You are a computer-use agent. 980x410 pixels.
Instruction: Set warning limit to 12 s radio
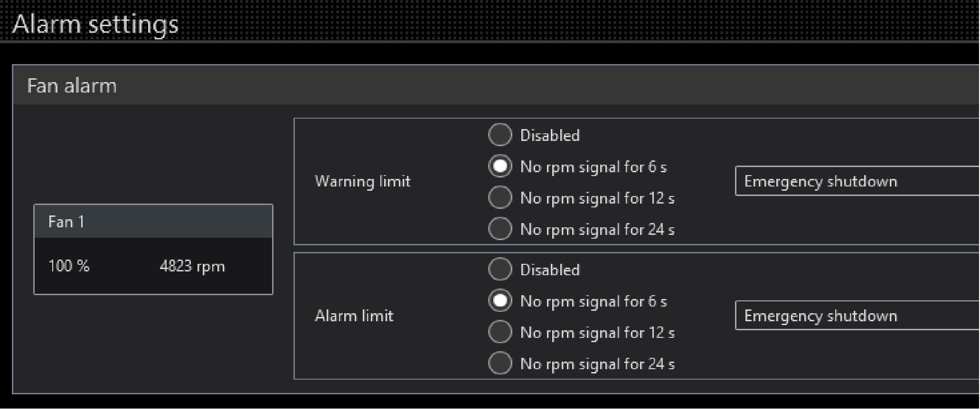[x=500, y=198]
